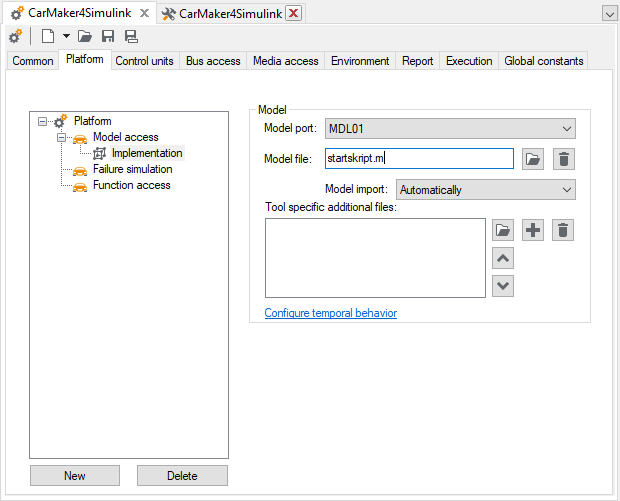Image resolution: width=620 pixels, height=501 pixels.
Task: Switch to second CarMaker4Simulink tools tab
Action: 231,14
